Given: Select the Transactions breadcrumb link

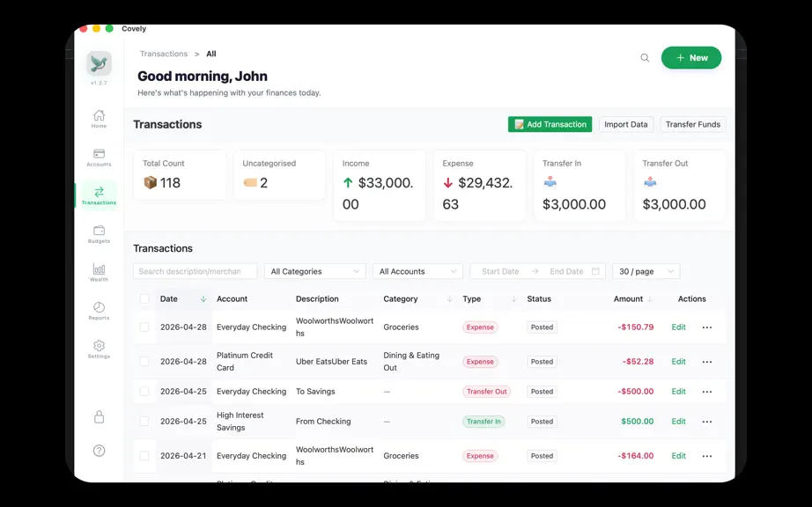Looking at the screenshot, I should coord(164,54).
